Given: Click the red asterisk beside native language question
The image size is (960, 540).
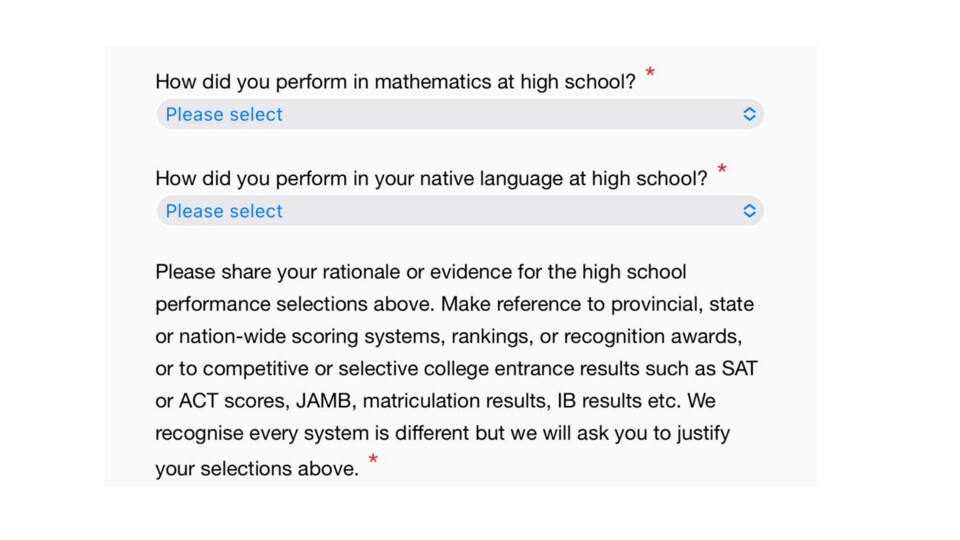Looking at the screenshot, I should (722, 170).
